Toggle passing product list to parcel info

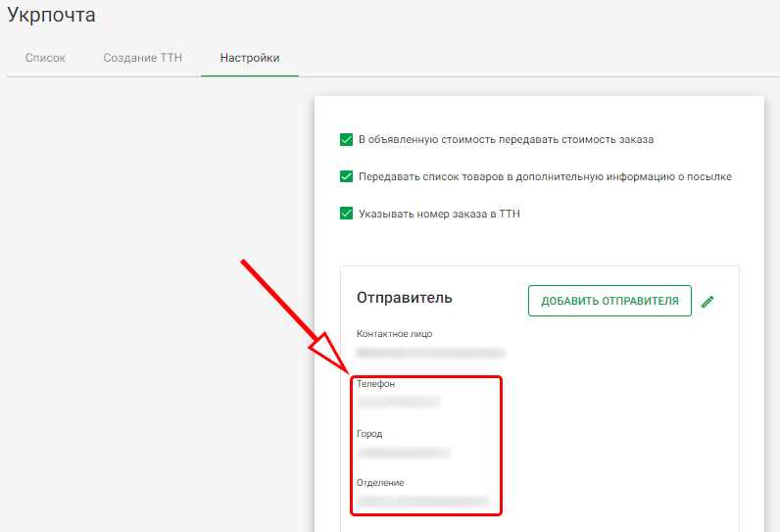coord(346,176)
